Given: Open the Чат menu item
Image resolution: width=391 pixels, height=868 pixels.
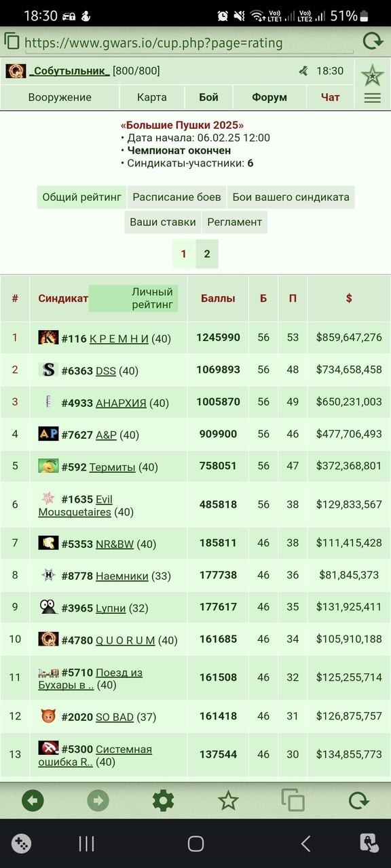Looking at the screenshot, I should tap(331, 97).
